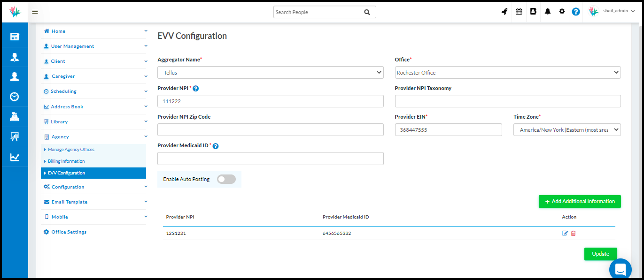Select Billing Information in the Agency menu
This screenshot has width=644, height=280.
[x=66, y=161]
